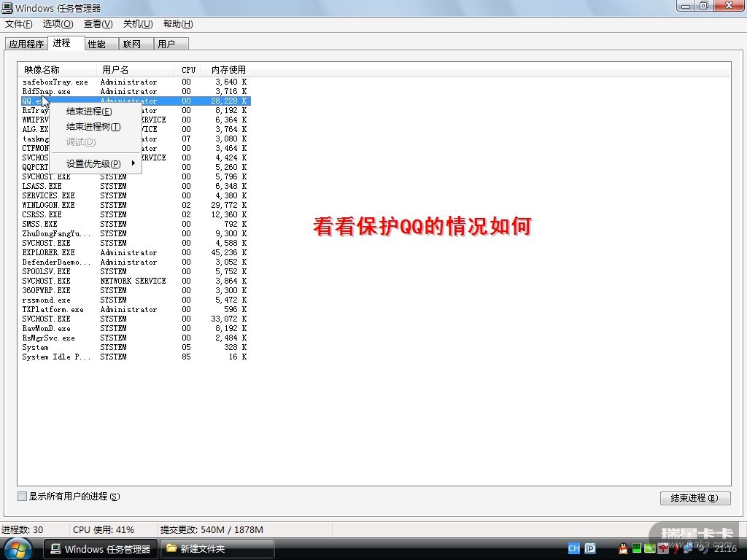Click the taskbar clock showing 21:16
747x560 pixels.
tap(725, 548)
